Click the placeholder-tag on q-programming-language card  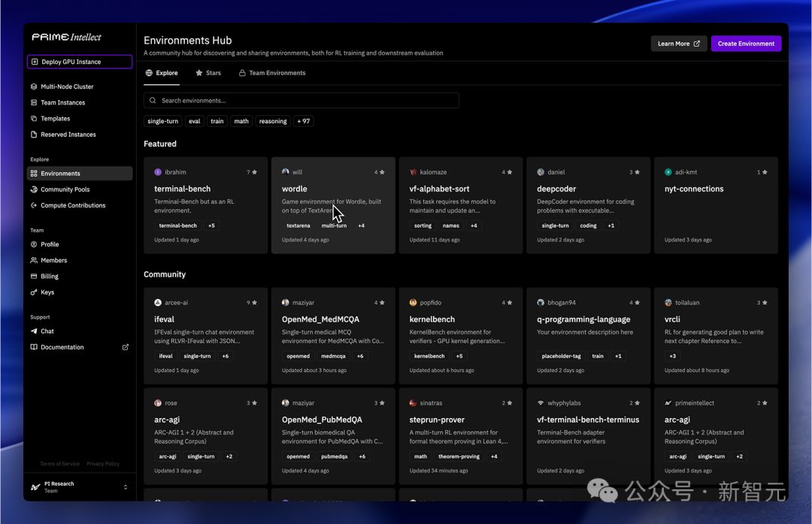(x=561, y=356)
